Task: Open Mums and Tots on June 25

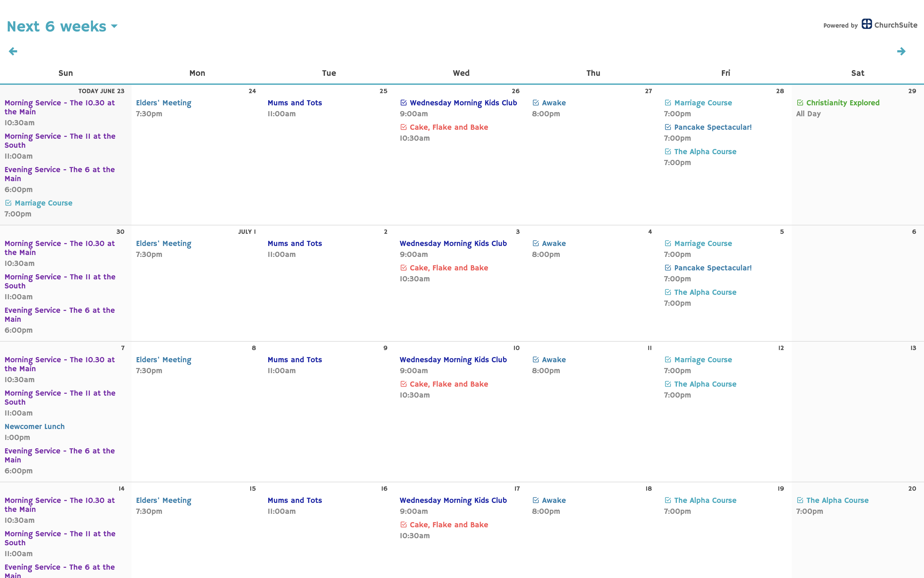Action: point(295,103)
